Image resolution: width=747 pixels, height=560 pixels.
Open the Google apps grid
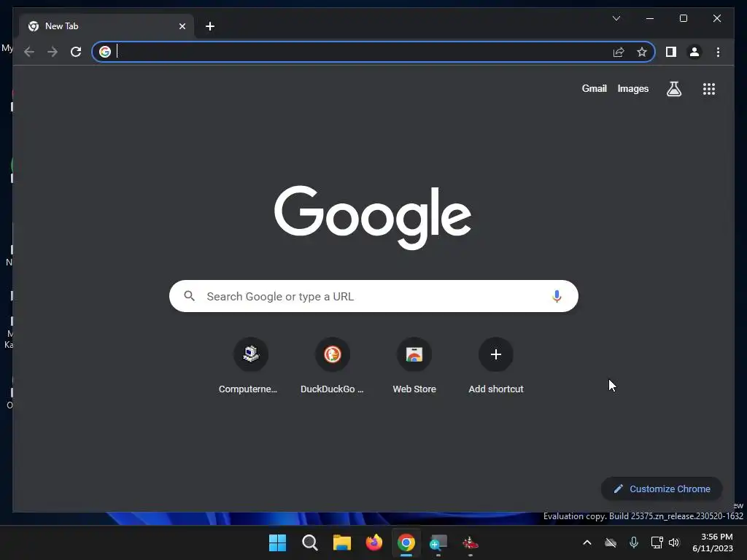(x=709, y=89)
